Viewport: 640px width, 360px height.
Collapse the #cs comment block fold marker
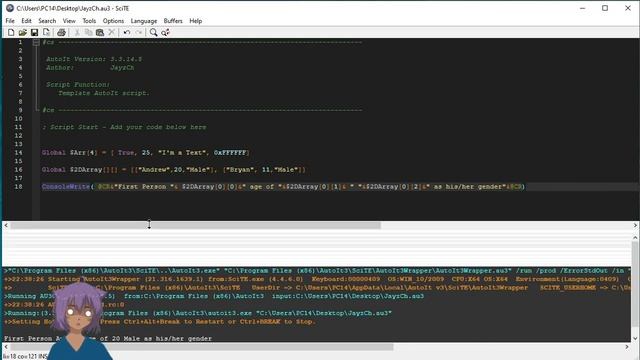[x=36, y=42]
